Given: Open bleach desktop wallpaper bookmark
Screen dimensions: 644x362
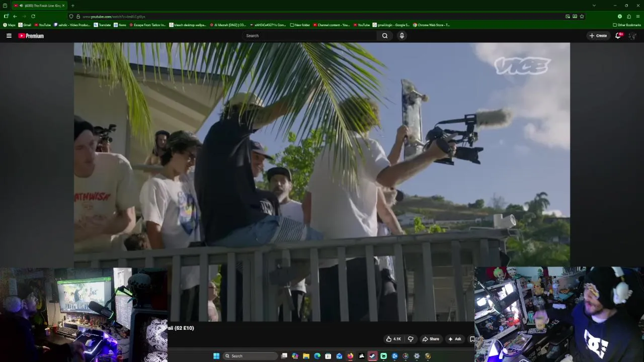Looking at the screenshot, I should click(188, 25).
